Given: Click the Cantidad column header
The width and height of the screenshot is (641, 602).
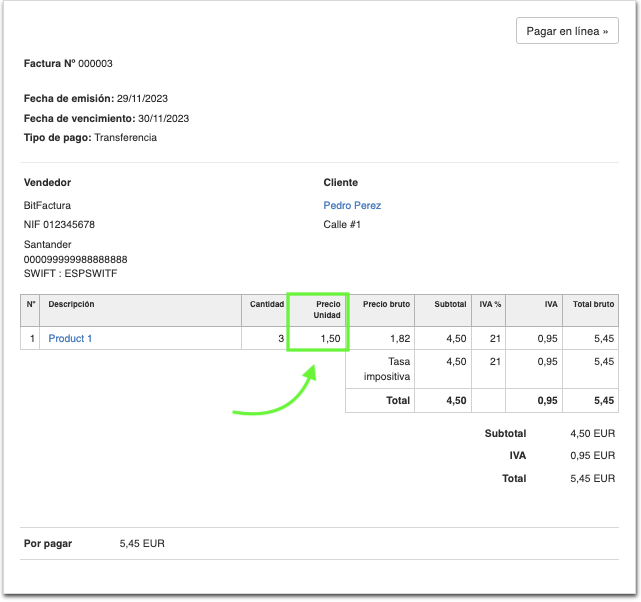Looking at the screenshot, I should [x=266, y=304].
